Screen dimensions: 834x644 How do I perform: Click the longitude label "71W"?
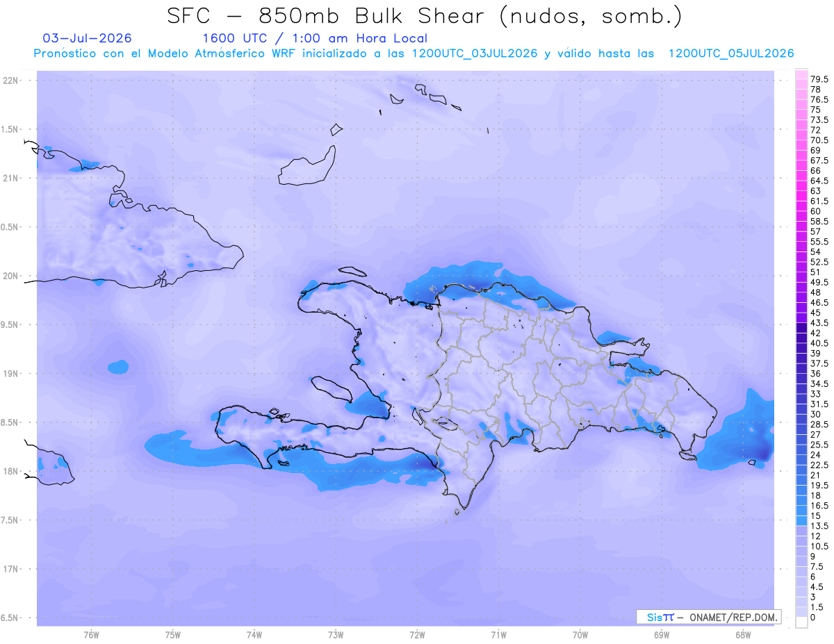coord(498,634)
